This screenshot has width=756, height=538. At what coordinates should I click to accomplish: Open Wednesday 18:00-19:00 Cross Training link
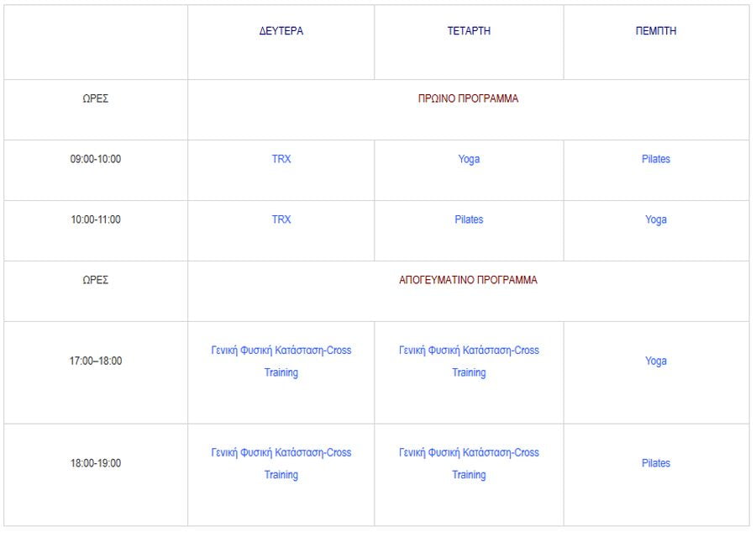click(x=469, y=464)
